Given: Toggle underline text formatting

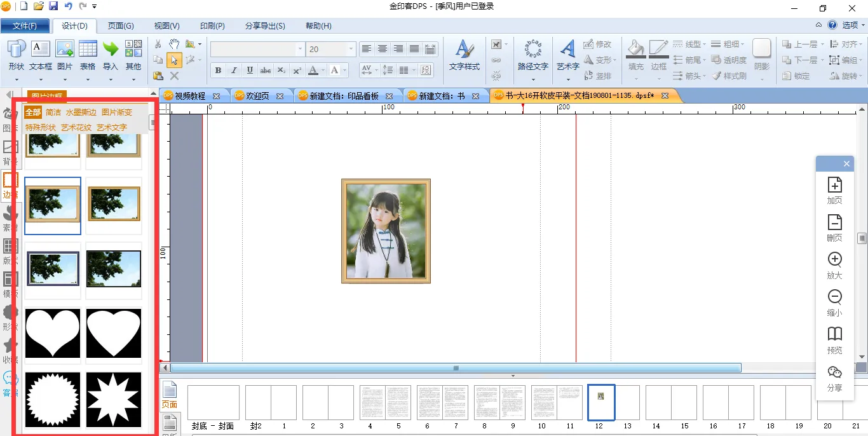Looking at the screenshot, I should (250, 71).
